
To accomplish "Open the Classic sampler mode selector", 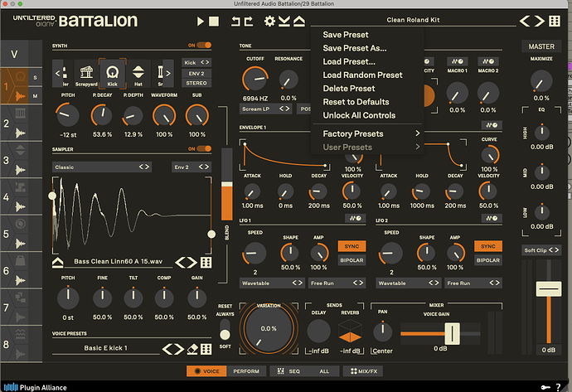I will 102,167.
